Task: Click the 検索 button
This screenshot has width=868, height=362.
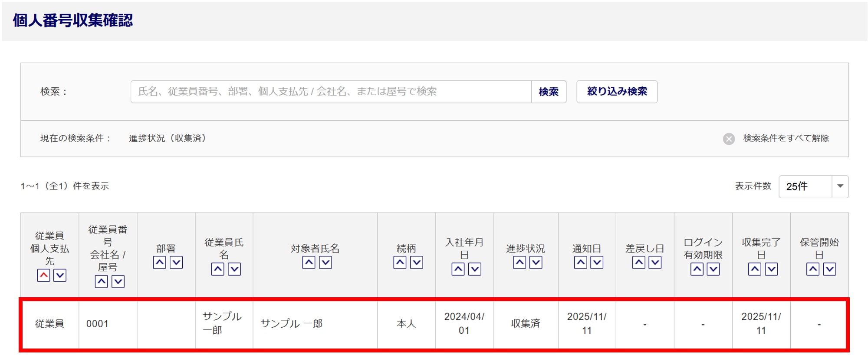Action: (549, 92)
